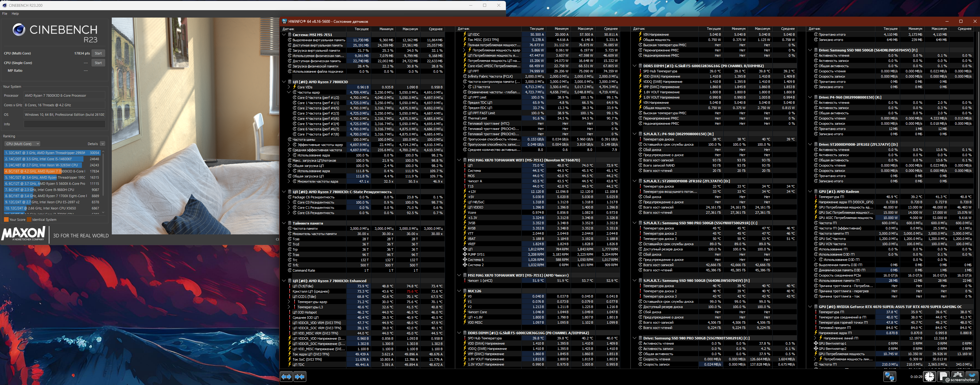Screen dimensions: 980x385
Task: Expand the Core VIDs sensor row
Action: [x=289, y=87]
